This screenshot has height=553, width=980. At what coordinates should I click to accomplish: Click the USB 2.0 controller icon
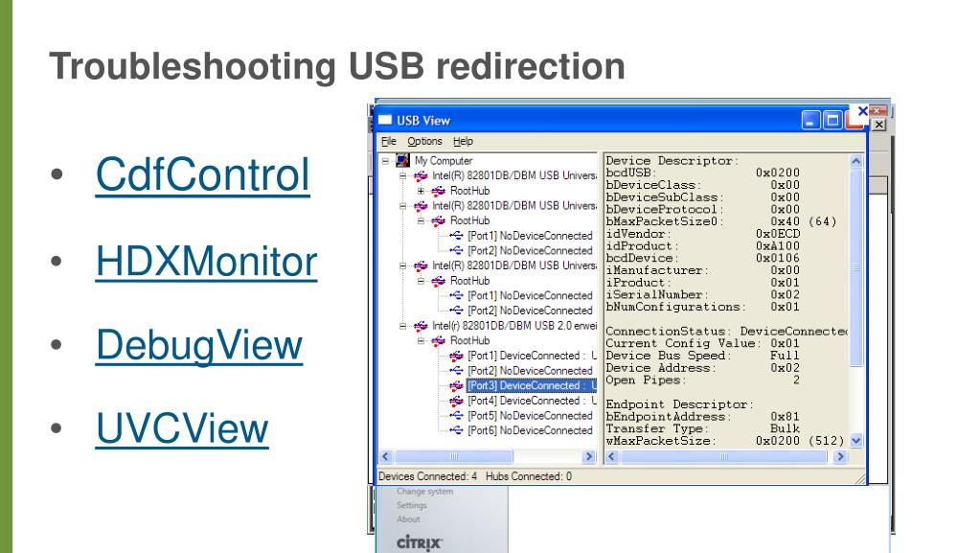(x=421, y=326)
